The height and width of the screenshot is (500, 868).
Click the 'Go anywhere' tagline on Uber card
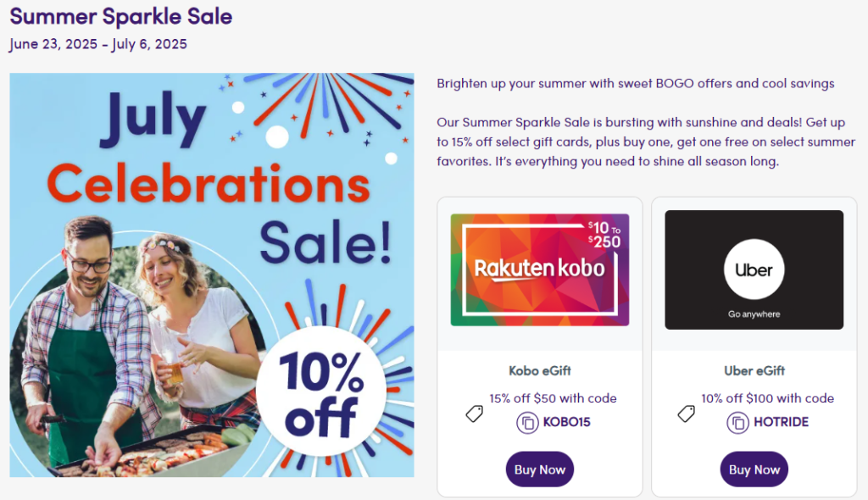pos(754,314)
